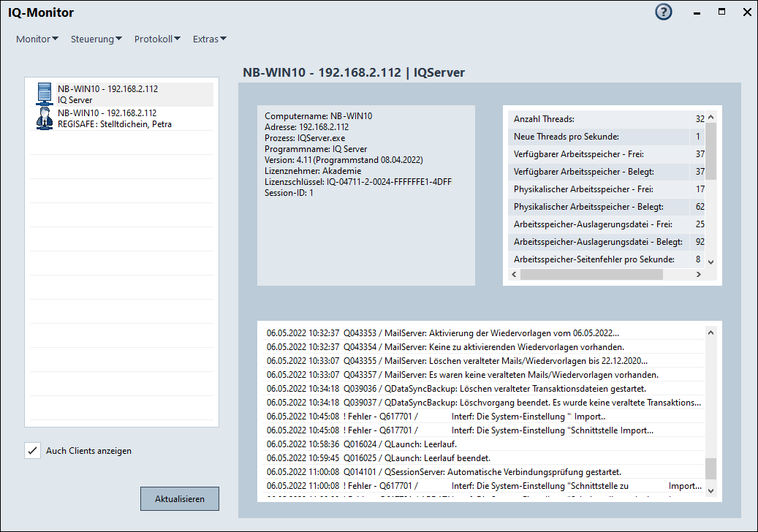Viewport: 758px width, 532px height.
Task: Open the Protokoll dropdown menu
Action: point(157,39)
